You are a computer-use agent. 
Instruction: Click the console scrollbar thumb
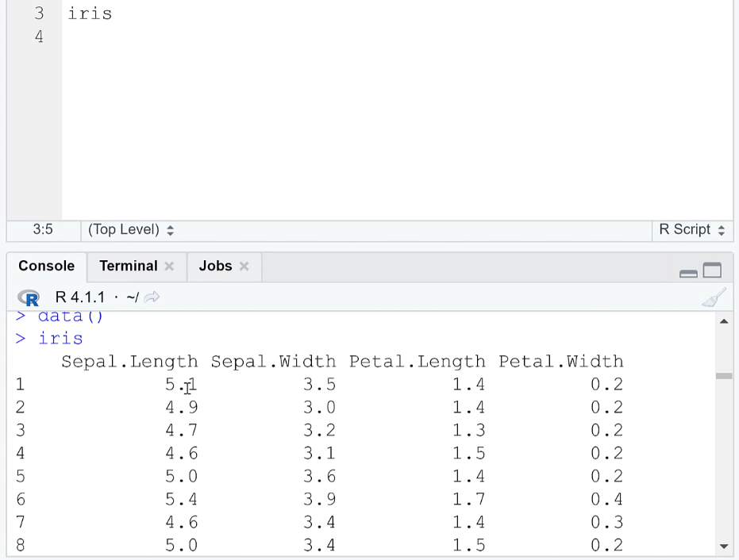pos(724,376)
